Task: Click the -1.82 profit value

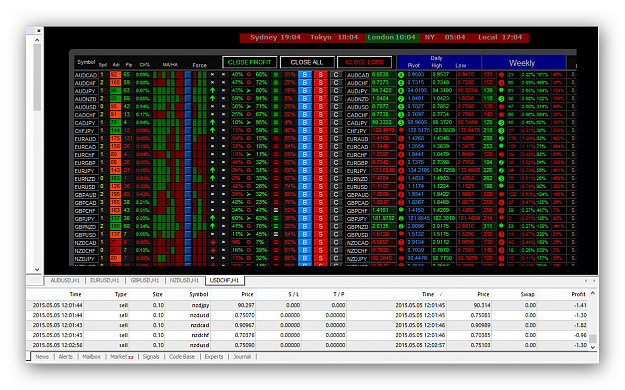Action: coord(580,325)
